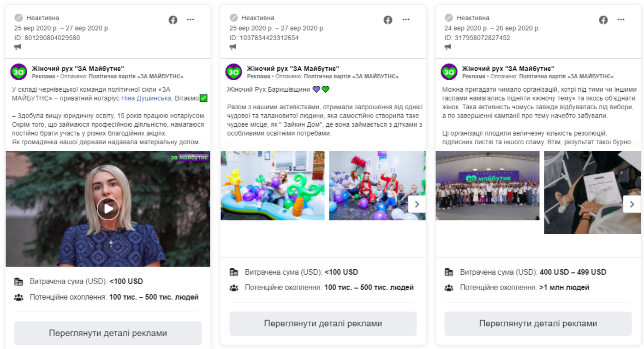The image size is (644, 349).
Task: Click Facebook platform icon on first ad card
Action: pos(173,20)
